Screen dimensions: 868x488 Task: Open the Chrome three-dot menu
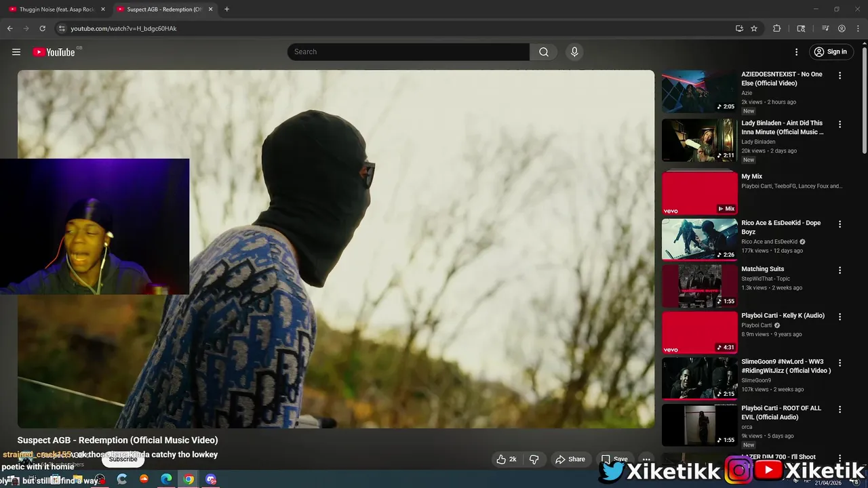pyautogui.click(x=857, y=28)
